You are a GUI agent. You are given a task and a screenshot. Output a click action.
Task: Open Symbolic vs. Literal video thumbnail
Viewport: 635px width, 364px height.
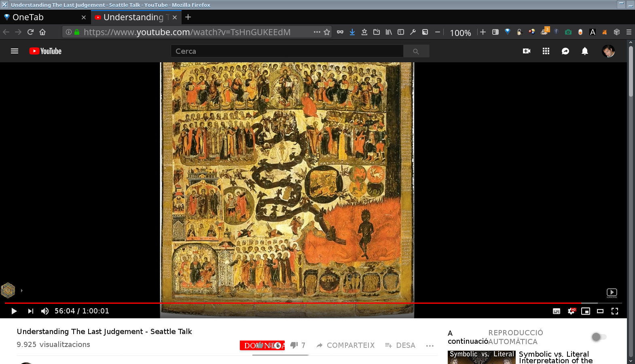(482, 357)
